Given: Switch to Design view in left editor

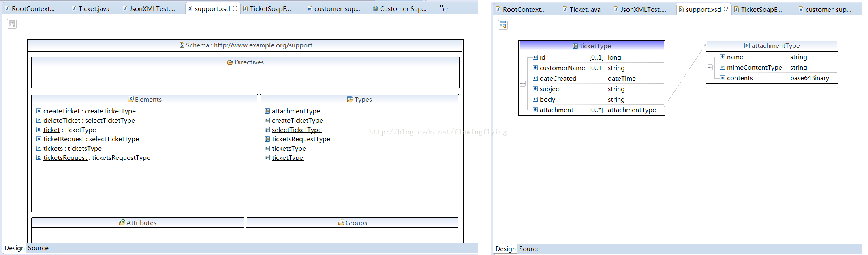Looking at the screenshot, I should pos(15,248).
